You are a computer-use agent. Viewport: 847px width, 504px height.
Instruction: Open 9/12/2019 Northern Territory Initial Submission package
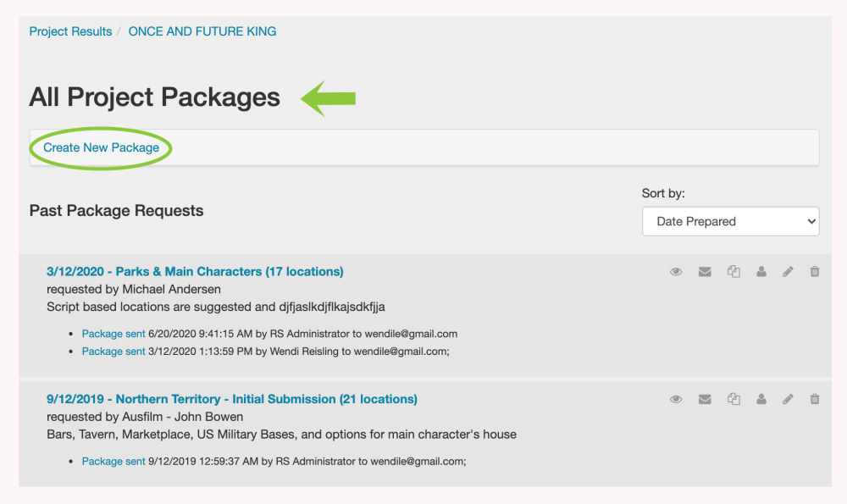[x=232, y=399]
